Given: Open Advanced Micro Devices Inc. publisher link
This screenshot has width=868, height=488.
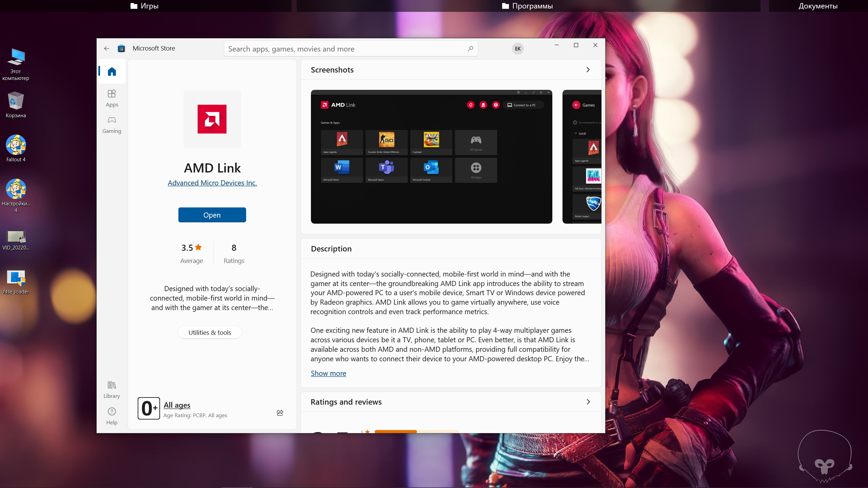Looking at the screenshot, I should tap(212, 183).
